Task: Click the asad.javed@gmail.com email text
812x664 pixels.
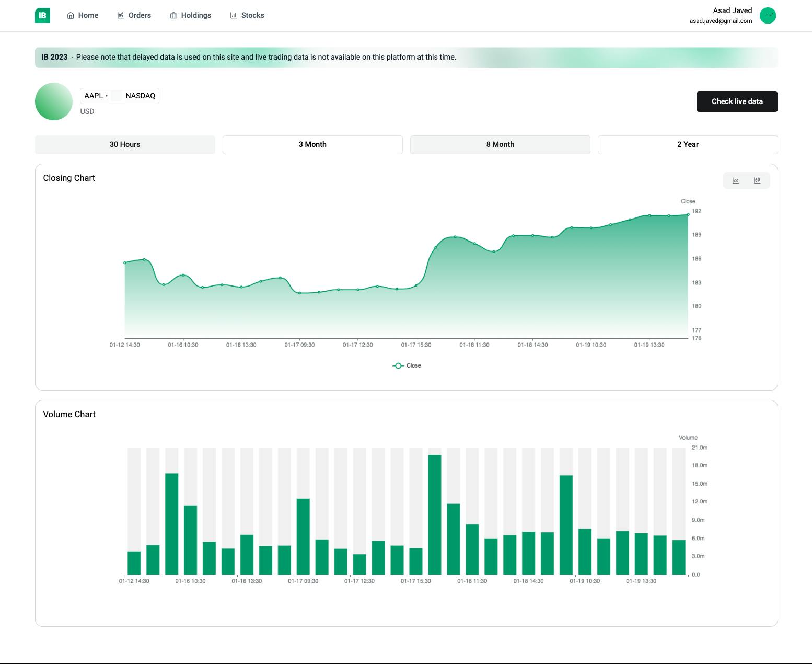Action: (721, 21)
